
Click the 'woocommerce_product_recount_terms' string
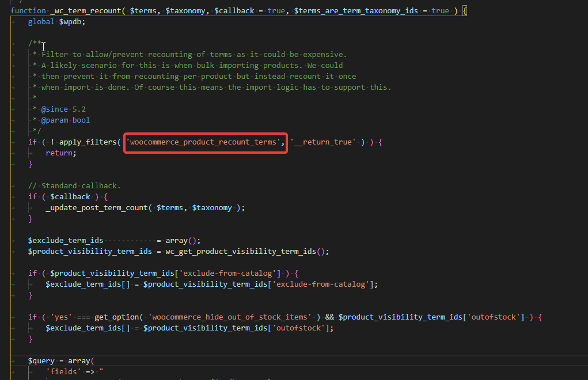pyautogui.click(x=203, y=142)
